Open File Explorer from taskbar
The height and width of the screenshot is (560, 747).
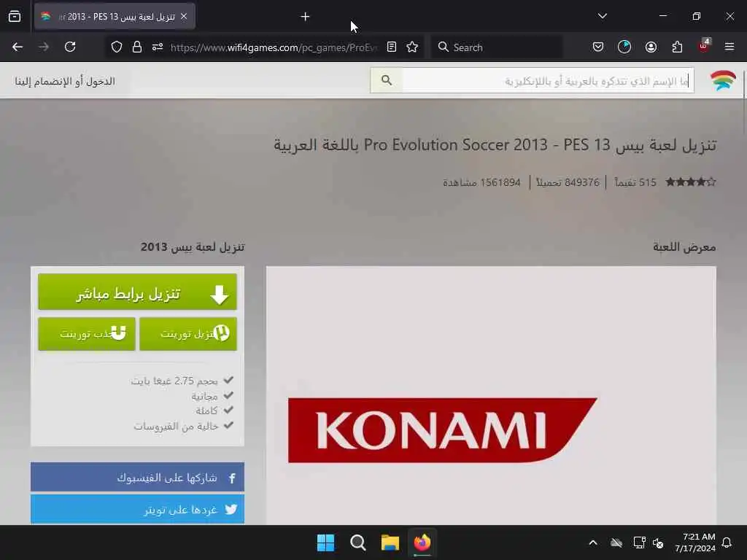[x=390, y=542]
